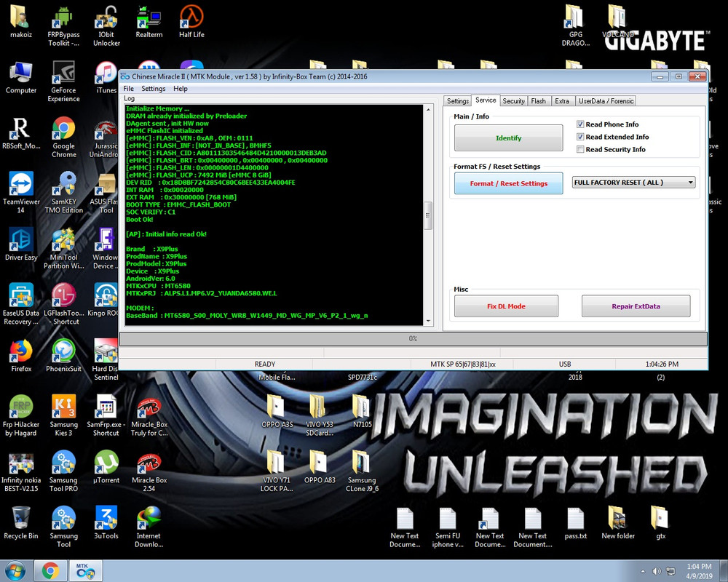
Task: Click the Format / Reset Settings button
Action: pyautogui.click(x=508, y=183)
